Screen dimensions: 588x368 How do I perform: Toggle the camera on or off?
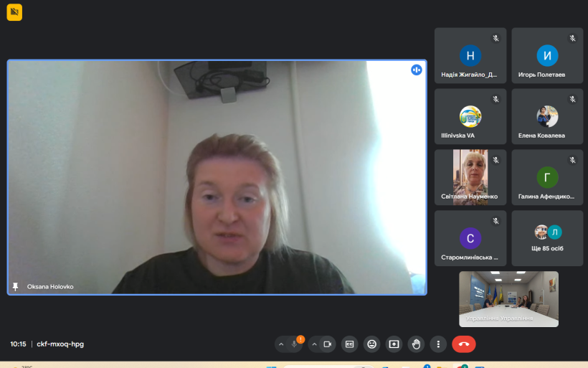point(328,344)
